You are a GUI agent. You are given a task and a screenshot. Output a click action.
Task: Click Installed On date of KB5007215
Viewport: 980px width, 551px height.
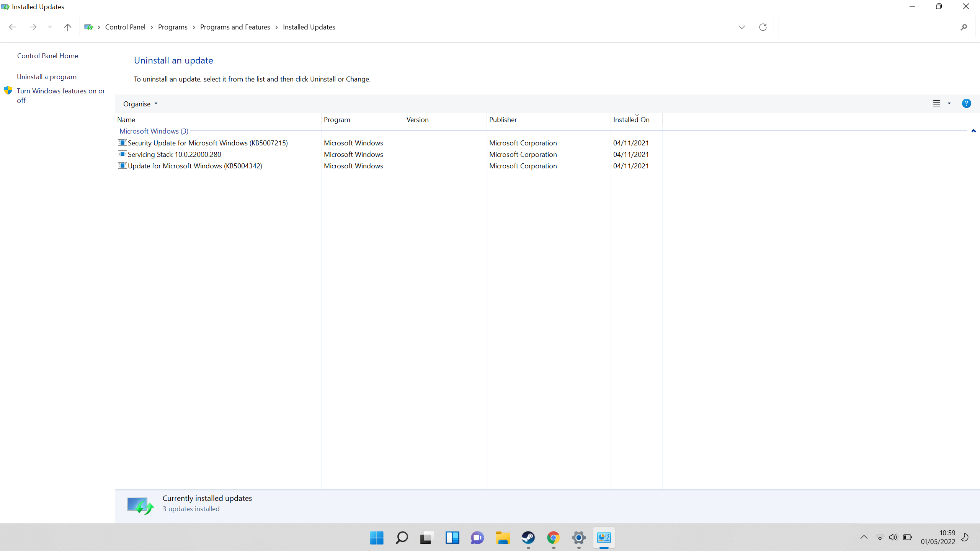point(631,143)
